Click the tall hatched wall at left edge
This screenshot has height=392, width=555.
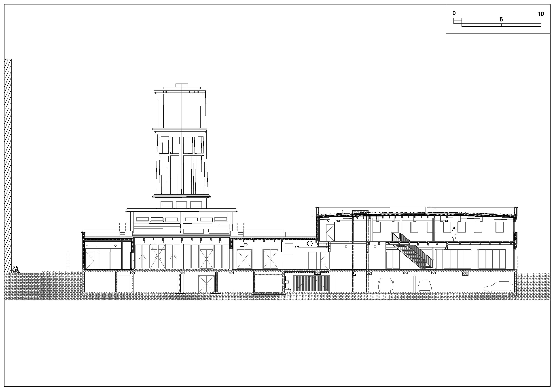pyautogui.click(x=8, y=166)
